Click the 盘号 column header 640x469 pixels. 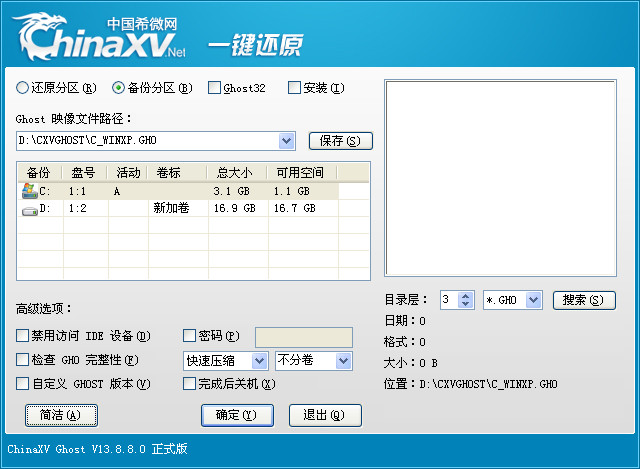tap(84, 173)
